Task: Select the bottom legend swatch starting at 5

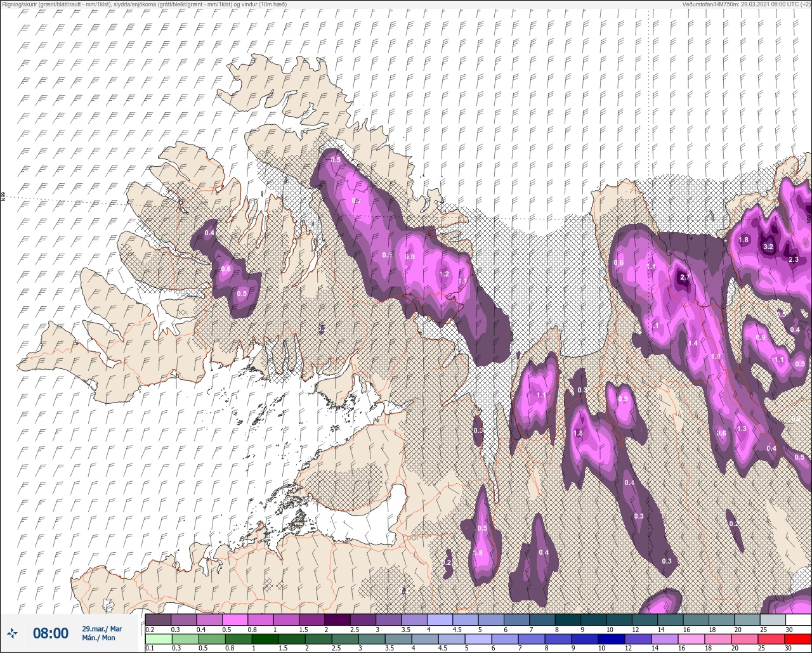Action: pyautogui.click(x=478, y=639)
